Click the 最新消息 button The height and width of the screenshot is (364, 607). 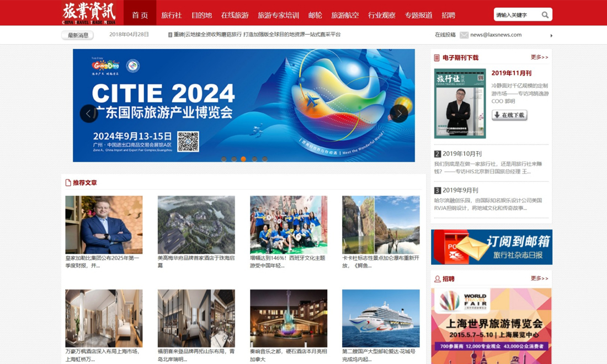pos(77,35)
